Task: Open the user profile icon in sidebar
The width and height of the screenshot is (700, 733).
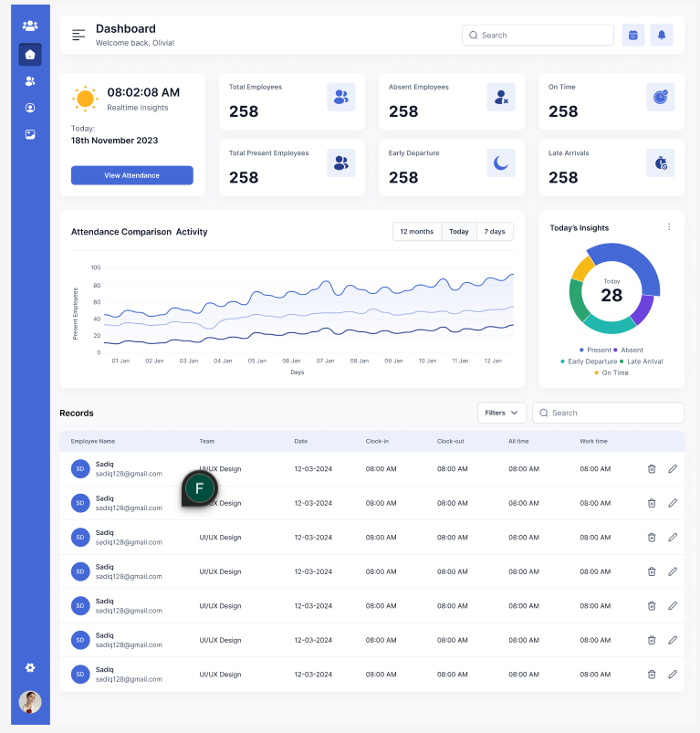Action: (30, 108)
